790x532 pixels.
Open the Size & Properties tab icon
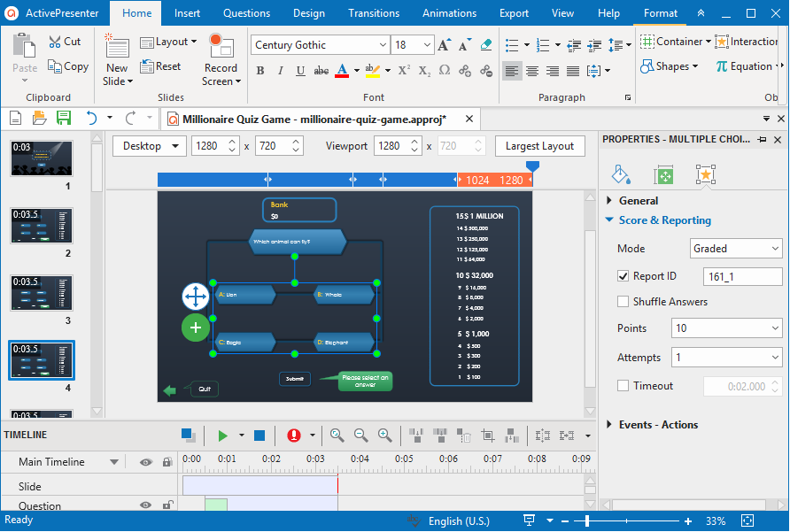[663, 174]
